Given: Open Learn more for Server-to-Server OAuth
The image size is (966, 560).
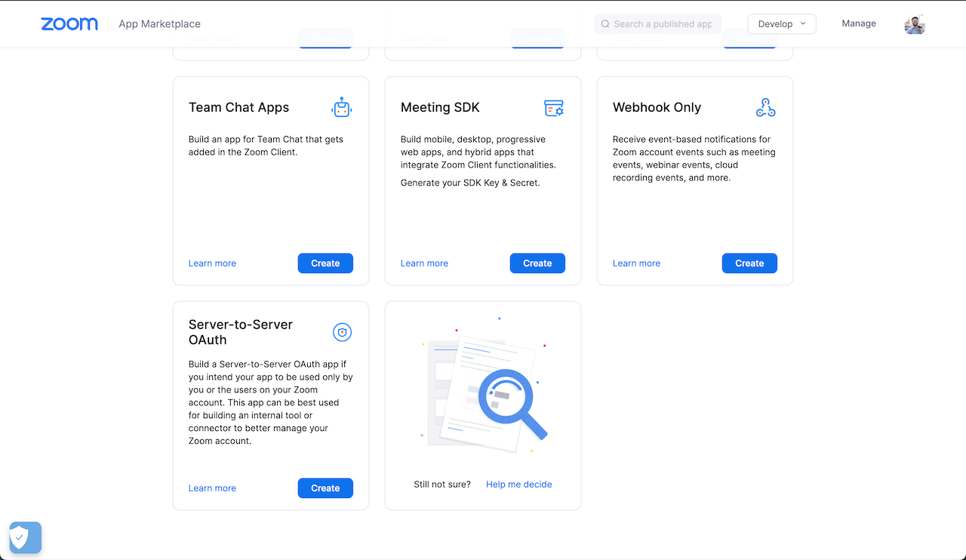Looking at the screenshot, I should coord(212,488).
